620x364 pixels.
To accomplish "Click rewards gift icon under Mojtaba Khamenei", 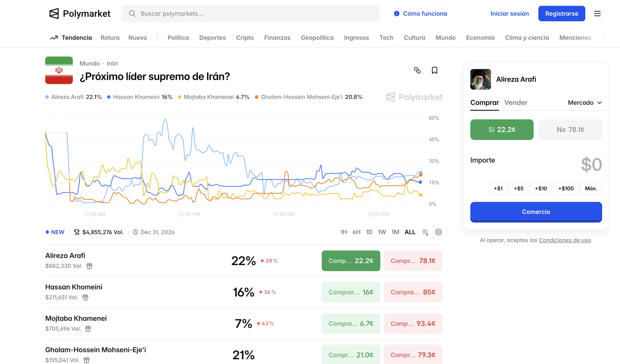I will click(x=88, y=329).
